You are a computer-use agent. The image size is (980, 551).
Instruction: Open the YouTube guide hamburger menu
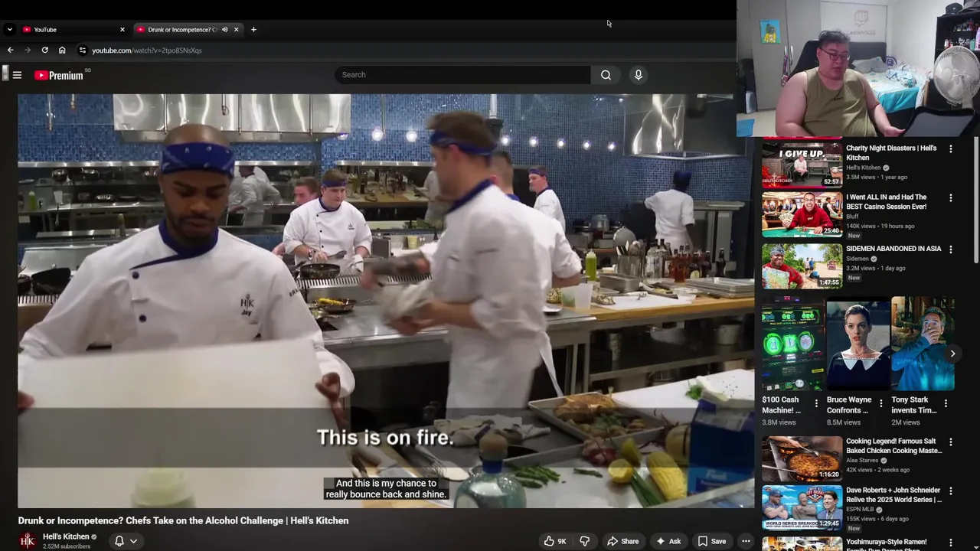tap(17, 75)
